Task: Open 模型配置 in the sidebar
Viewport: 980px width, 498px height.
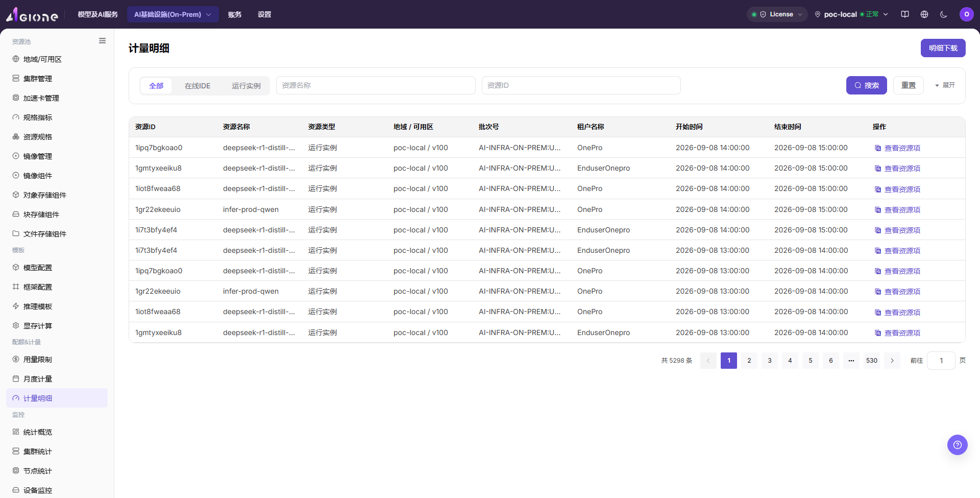Action: click(57, 268)
